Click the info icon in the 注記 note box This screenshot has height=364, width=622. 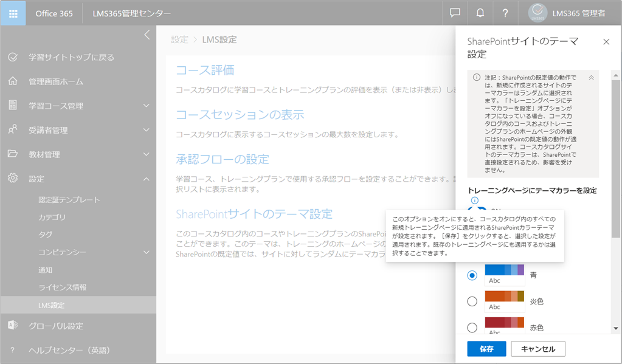click(477, 77)
